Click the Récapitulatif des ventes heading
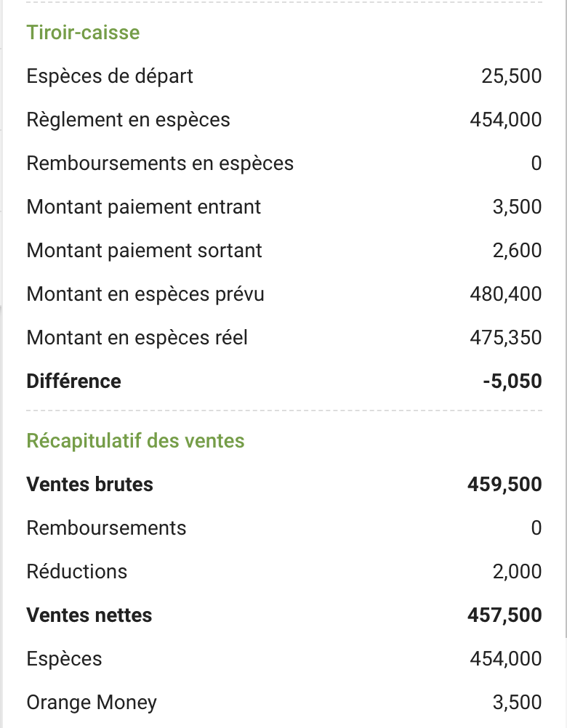567x728 pixels. coord(135,441)
